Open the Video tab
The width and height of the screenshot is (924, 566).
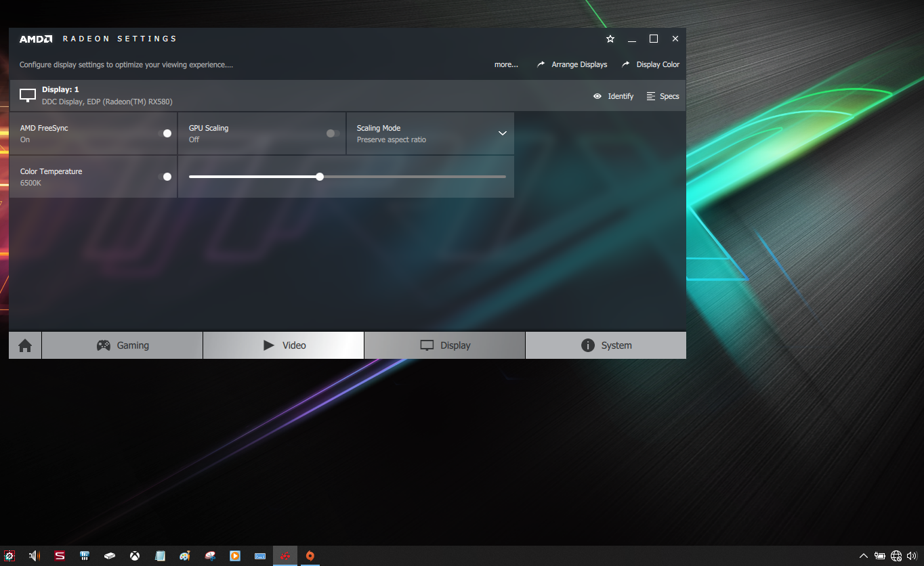[284, 345]
